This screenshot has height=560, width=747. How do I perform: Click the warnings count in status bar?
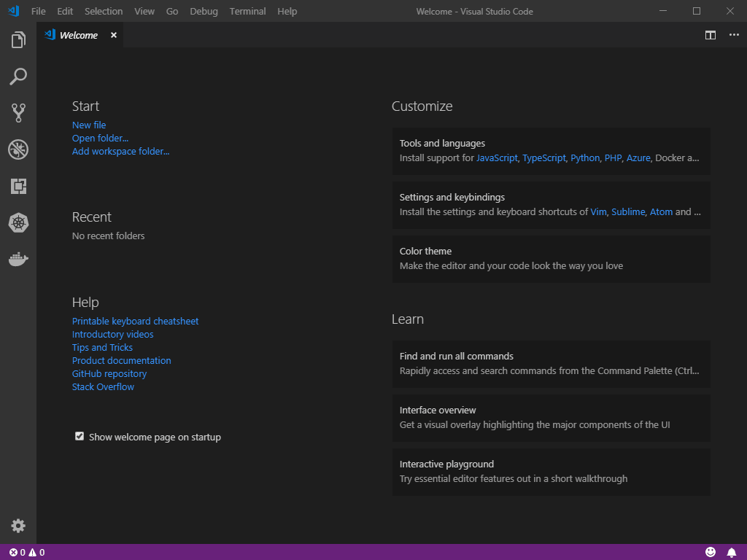(x=36, y=553)
